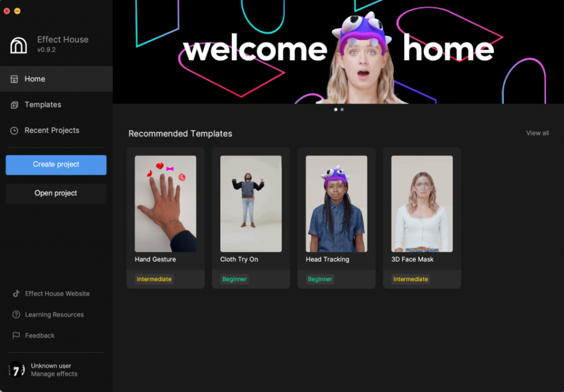Click the Recommended Templates heading
Screen dimensions: 564x392
pos(180,134)
